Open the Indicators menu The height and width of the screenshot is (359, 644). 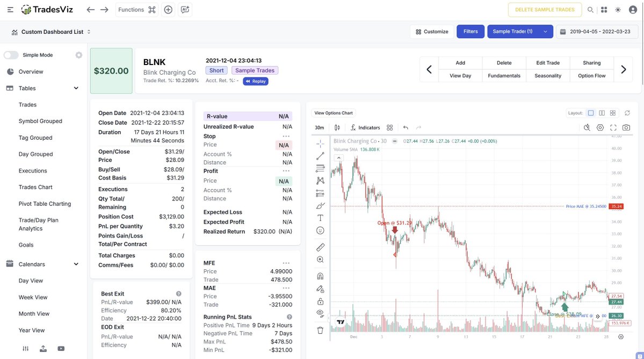pos(365,128)
